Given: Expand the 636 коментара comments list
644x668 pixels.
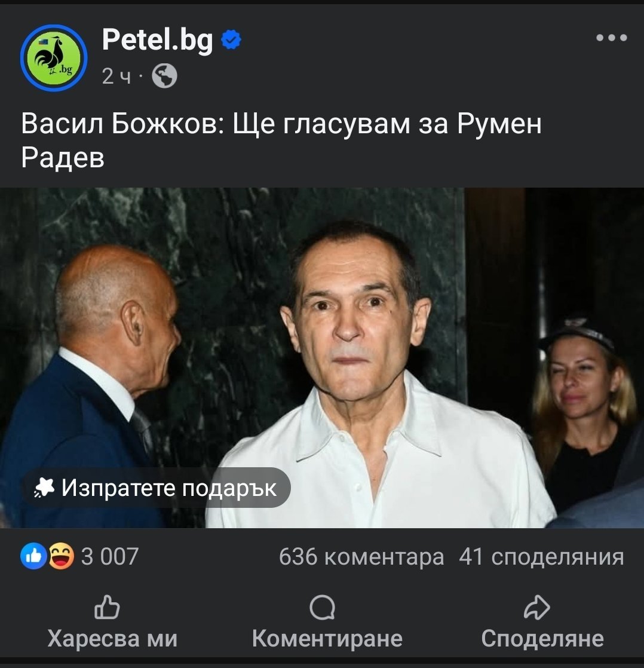Looking at the screenshot, I should click(361, 556).
